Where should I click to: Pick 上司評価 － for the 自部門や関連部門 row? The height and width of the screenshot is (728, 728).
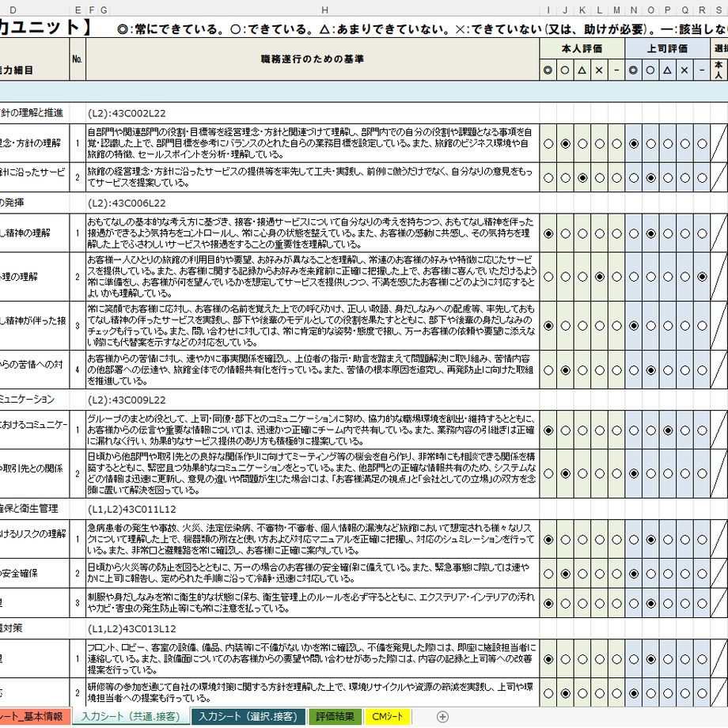tap(702, 144)
